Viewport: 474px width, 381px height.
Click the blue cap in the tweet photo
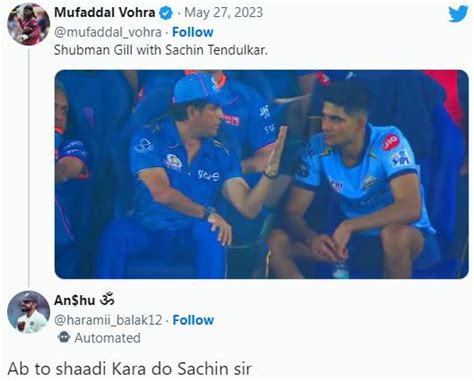click(x=196, y=89)
